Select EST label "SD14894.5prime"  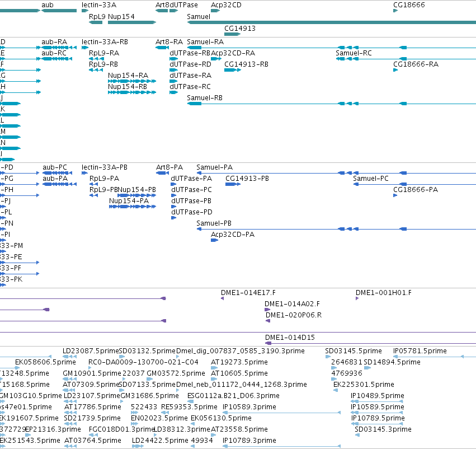tap(392, 362)
